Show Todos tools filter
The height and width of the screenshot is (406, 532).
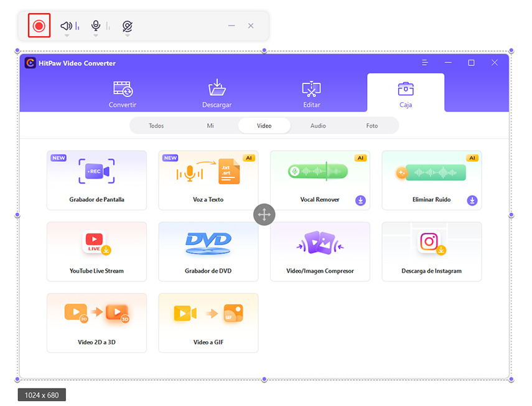tap(156, 126)
